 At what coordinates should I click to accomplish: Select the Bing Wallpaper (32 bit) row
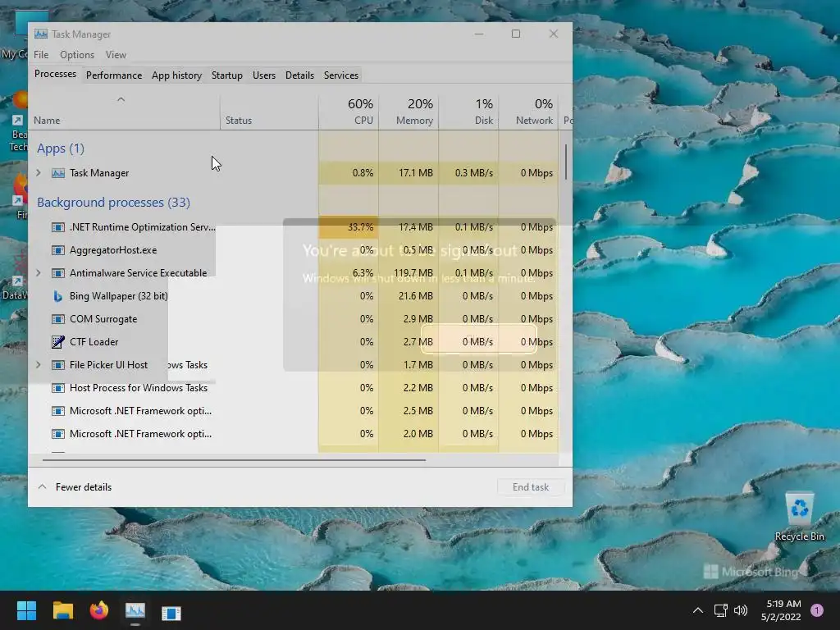point(294,295)
